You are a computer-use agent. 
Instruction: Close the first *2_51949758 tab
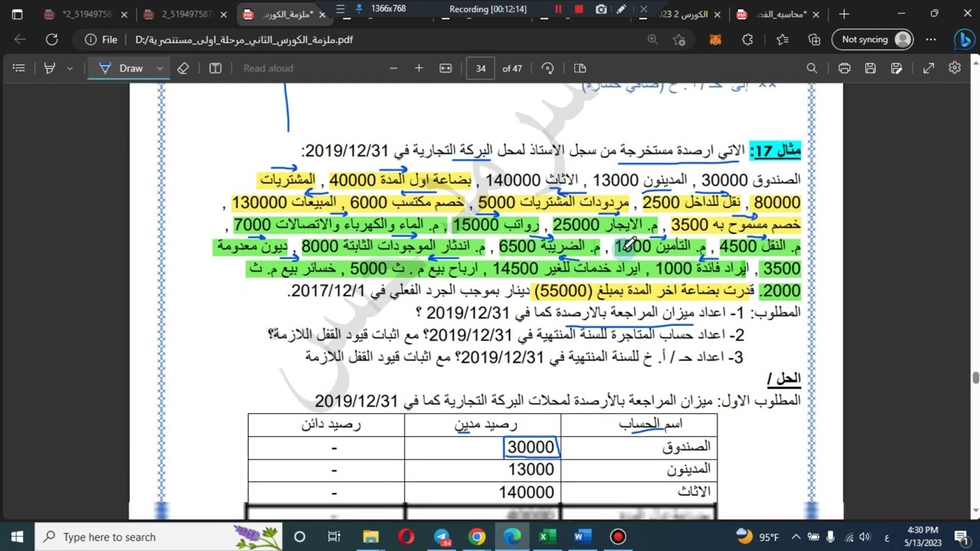(x=124, y=15)
